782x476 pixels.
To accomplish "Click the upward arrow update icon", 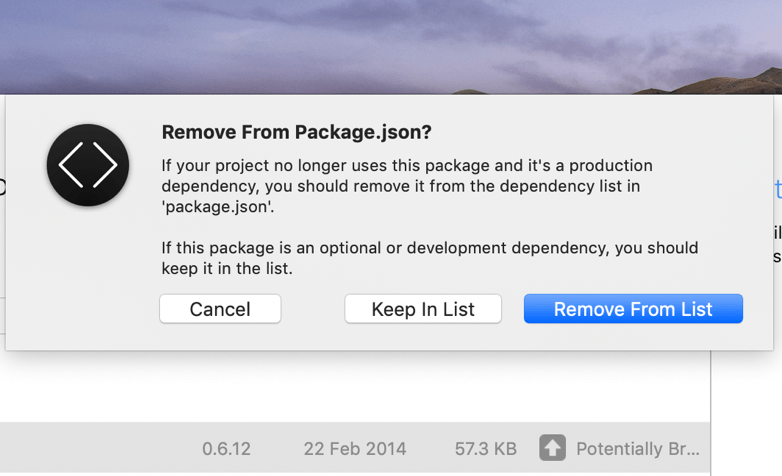I will tap(552, 448).
